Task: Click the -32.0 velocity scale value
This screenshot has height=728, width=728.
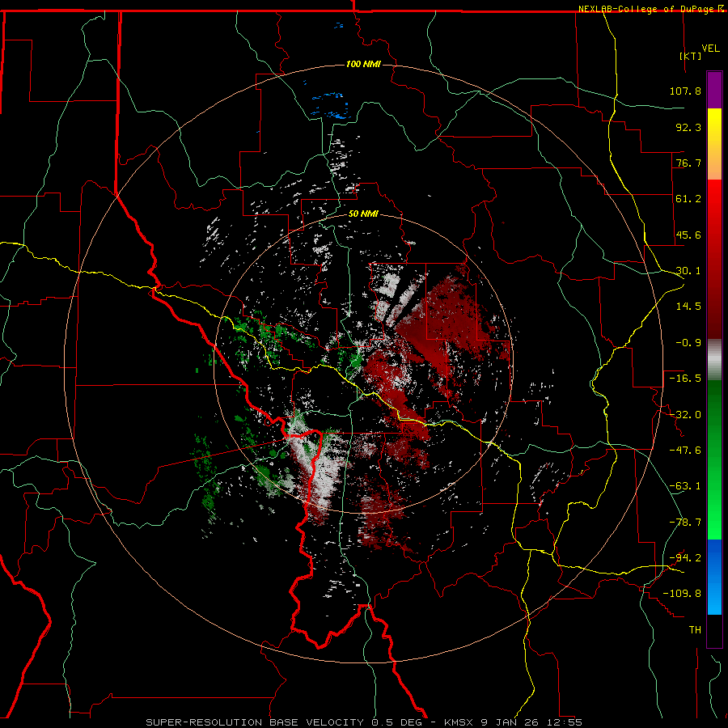Action: 685,415
